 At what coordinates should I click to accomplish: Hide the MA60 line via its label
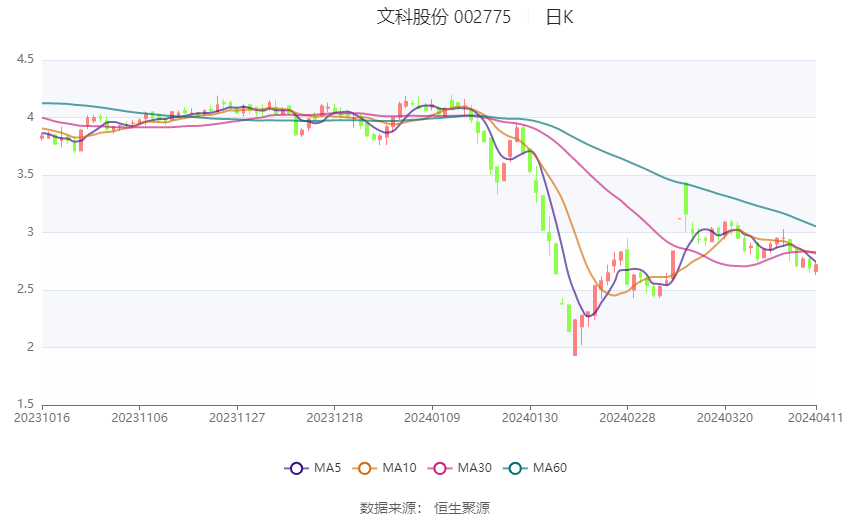tap(550, 468)
